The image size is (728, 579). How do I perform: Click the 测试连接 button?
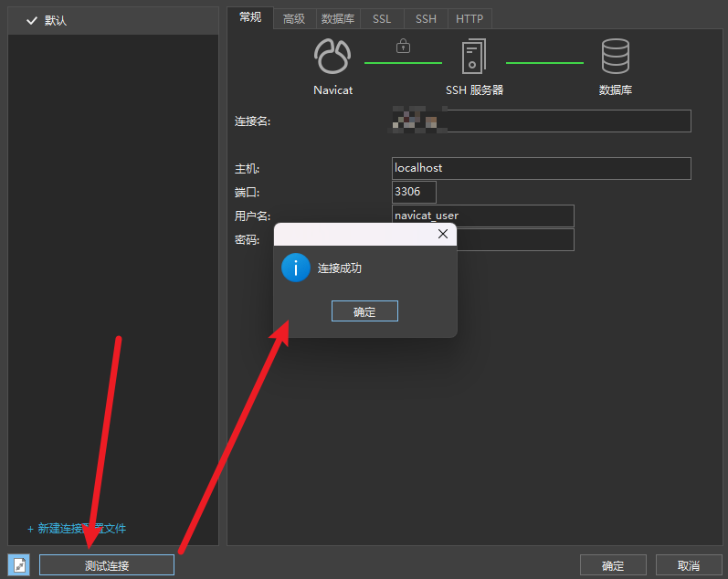pyautogui.click(x=107, y=565)
